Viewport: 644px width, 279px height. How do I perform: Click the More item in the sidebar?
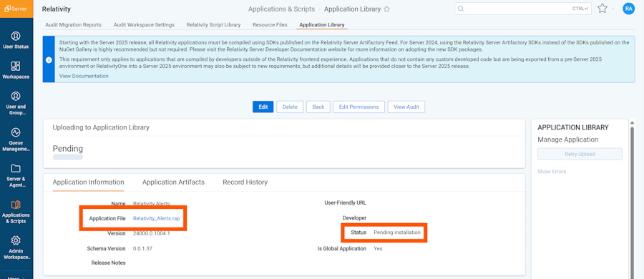click(16, 278)
